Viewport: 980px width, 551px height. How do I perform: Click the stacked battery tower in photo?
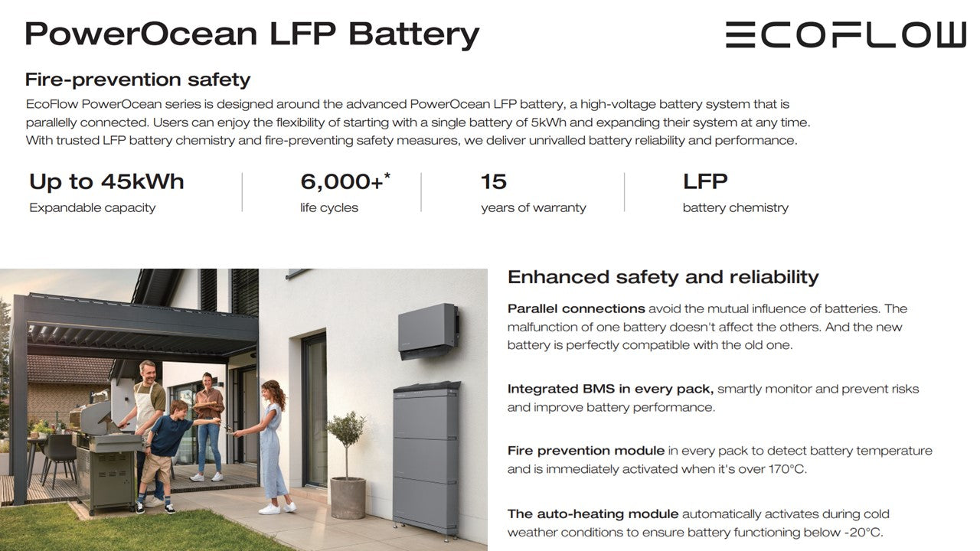click(426, 458)
